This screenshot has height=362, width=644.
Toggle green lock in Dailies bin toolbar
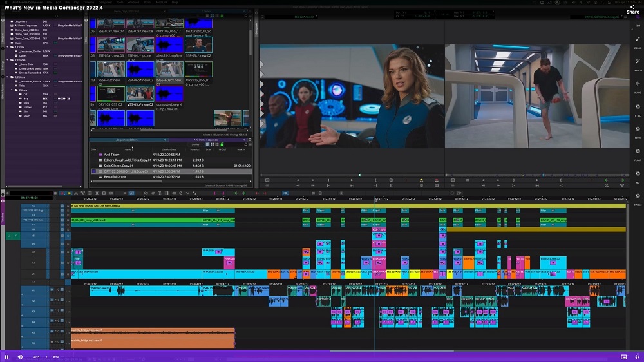click(x=222, y=16)
